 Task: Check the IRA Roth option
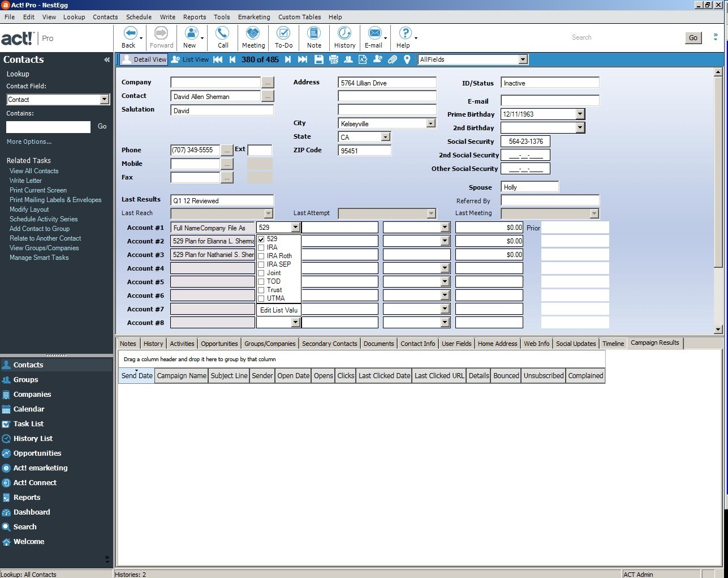pyautogui.click(x=261, y=256)
